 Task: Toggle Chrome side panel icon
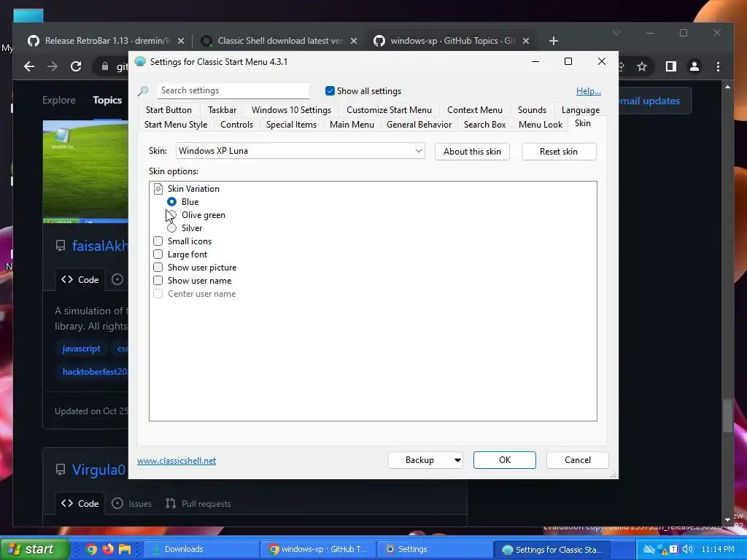pyautogui.click(x=671, y=66)
